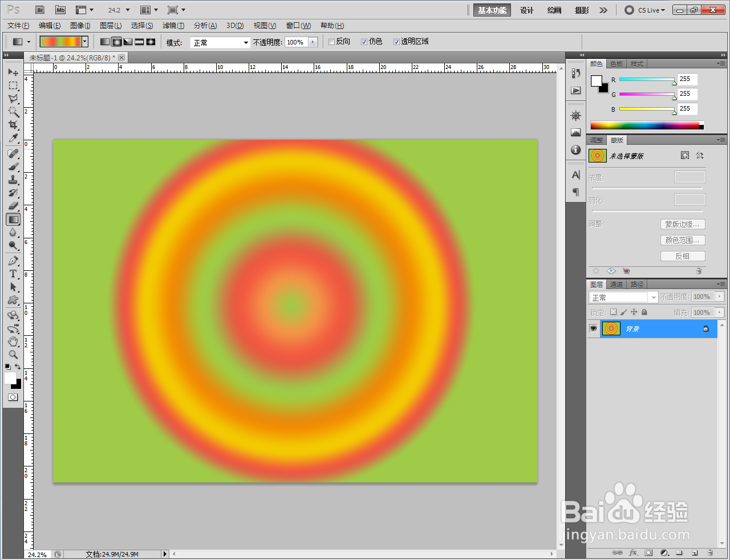Screen dimensions: 730x560
Task: Select the Custom Shape tool
Action: pos(13,300)
